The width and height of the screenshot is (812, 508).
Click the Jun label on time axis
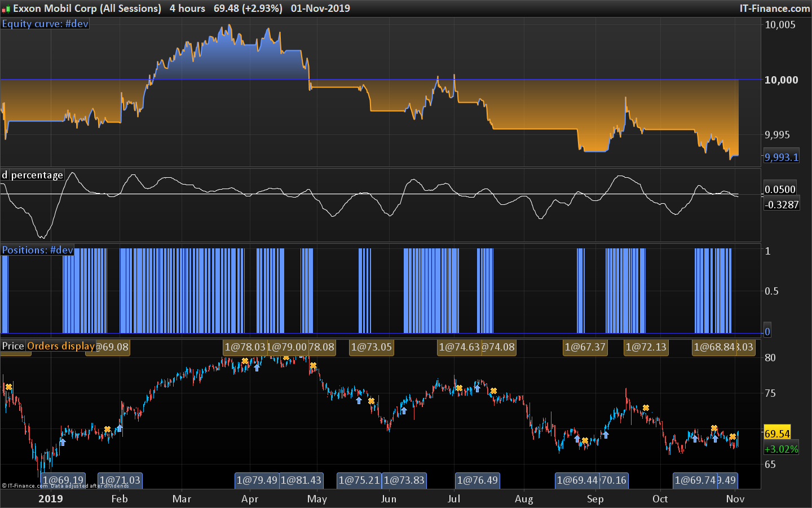click(389, 498)
